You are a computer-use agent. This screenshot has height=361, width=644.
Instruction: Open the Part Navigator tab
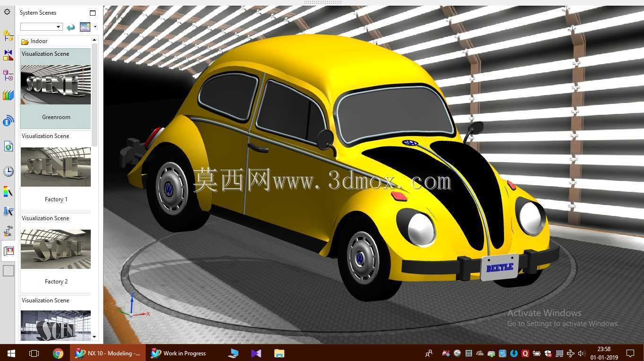[x=8, y=75]
